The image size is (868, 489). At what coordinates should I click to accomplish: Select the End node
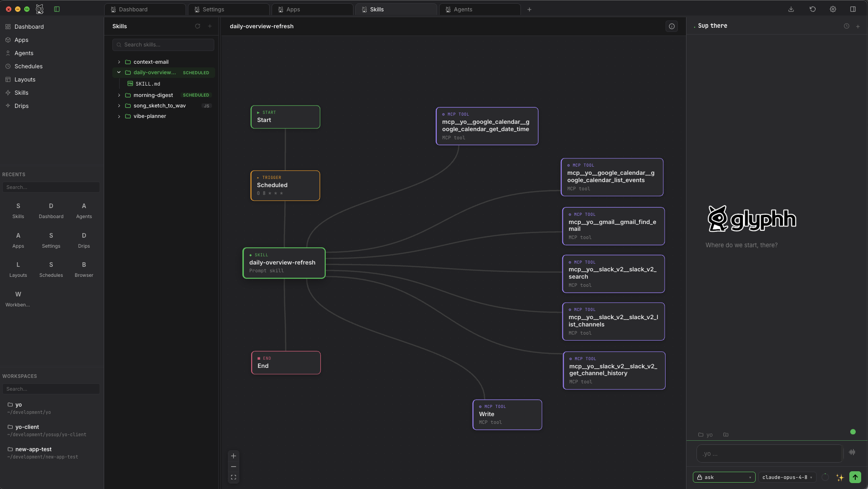pyautogui.click(x=286, y=363)
